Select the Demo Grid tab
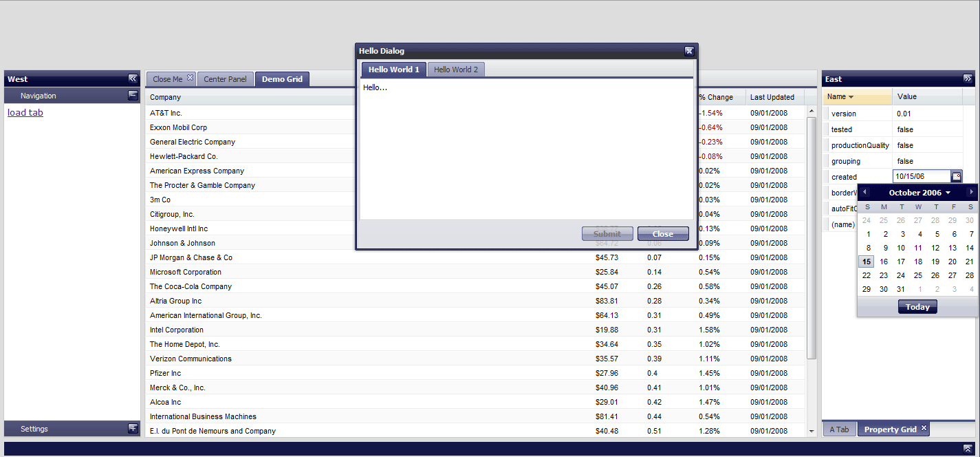This screenshot has height=457, width=980. (x=282, y=79)
